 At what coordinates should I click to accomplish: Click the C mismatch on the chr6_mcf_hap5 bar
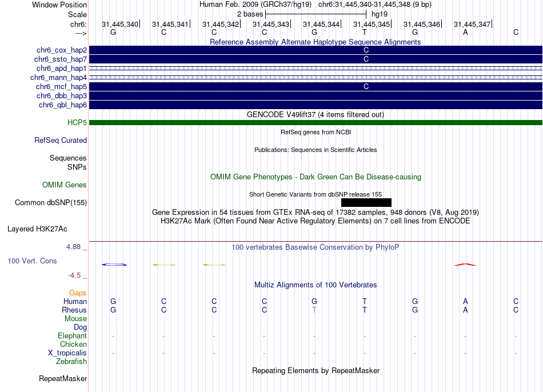pos(366,87)
